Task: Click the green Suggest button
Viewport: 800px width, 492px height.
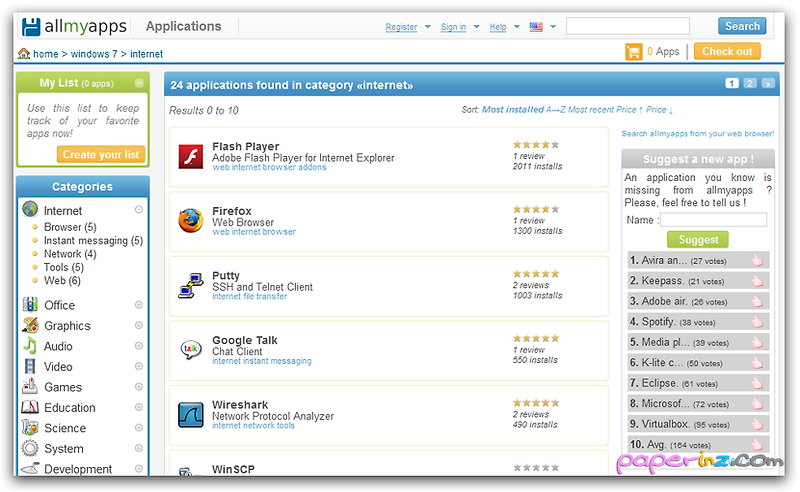Action: 698,240
